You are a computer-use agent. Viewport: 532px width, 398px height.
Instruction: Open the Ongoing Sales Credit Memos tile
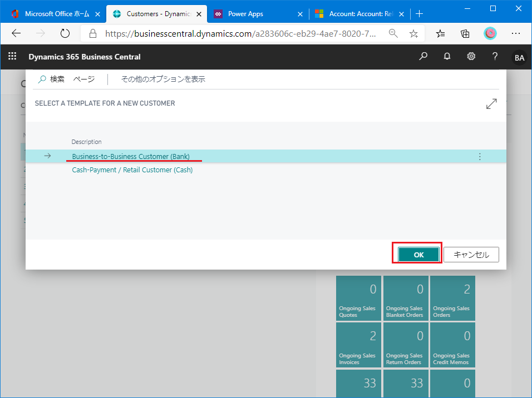[x=452, y=345]
